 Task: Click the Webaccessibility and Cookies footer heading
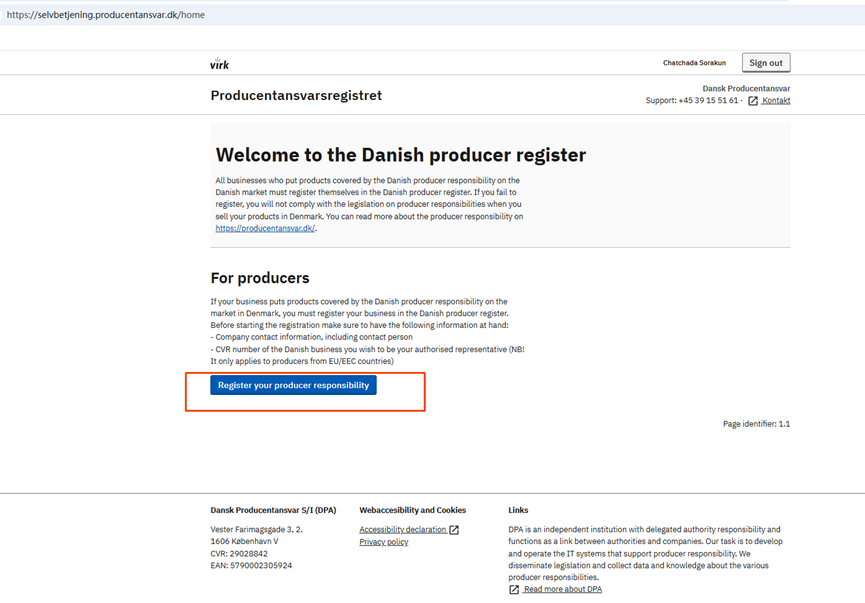412,510
